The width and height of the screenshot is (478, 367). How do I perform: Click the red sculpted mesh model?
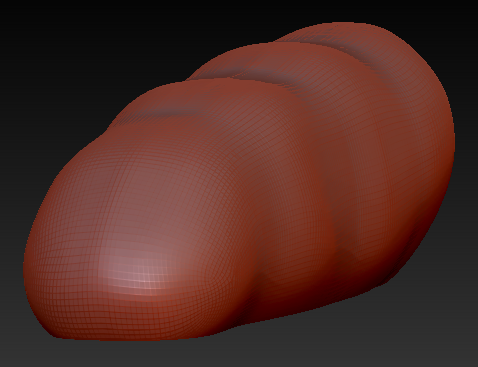239,182
